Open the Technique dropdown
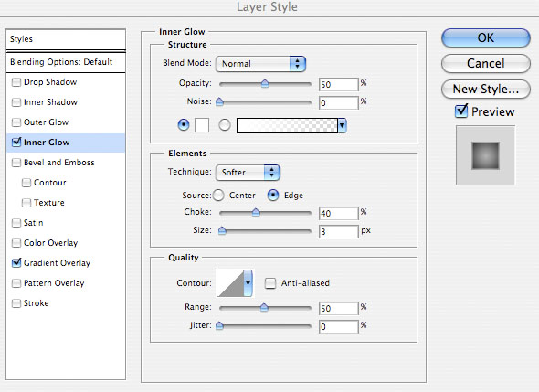The image size is (539, 392). tap(248, 173)
